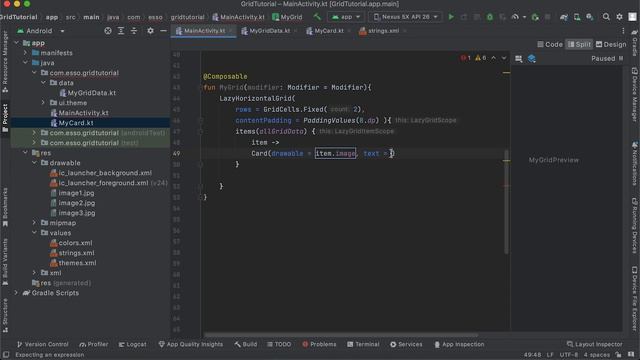Viewport: 640px width, 360px height.
Task: Run the app with the green play icon
Action: coord(451,17)
